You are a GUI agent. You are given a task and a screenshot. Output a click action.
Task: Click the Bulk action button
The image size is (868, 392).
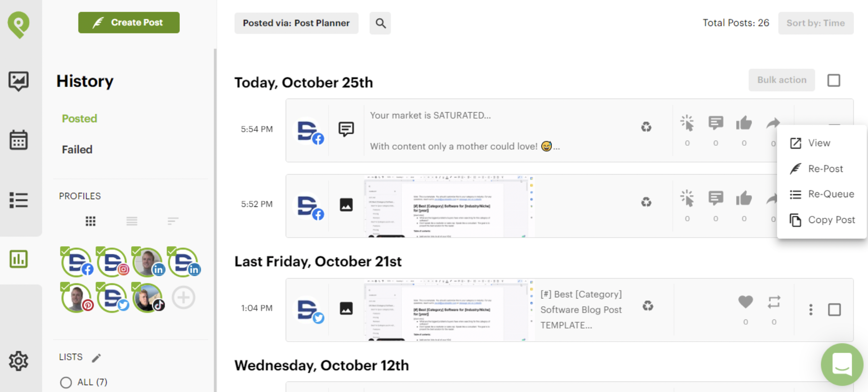click(x=782, y=80)
